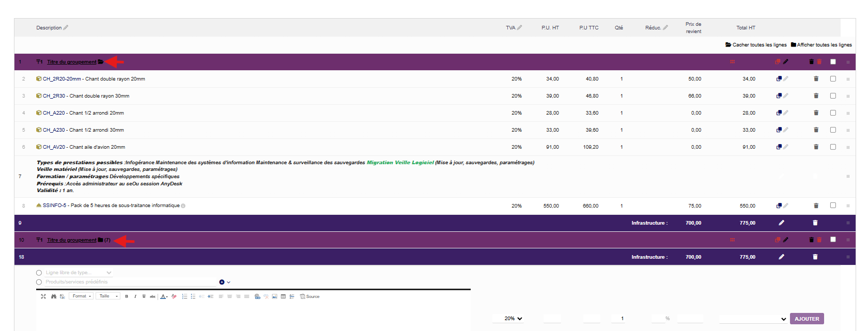This screenshot has width=868, height=331.
Task: Maximize the text editor
Action: click(x=43, y=296)
